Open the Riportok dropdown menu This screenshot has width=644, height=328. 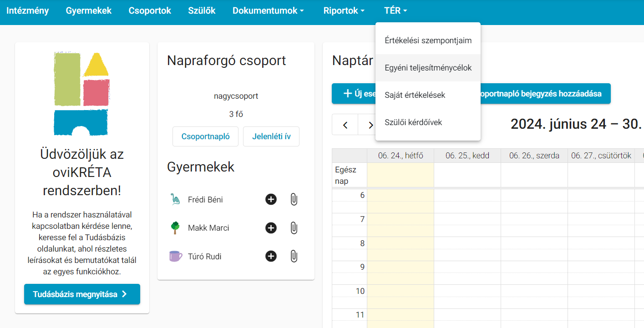344,11
